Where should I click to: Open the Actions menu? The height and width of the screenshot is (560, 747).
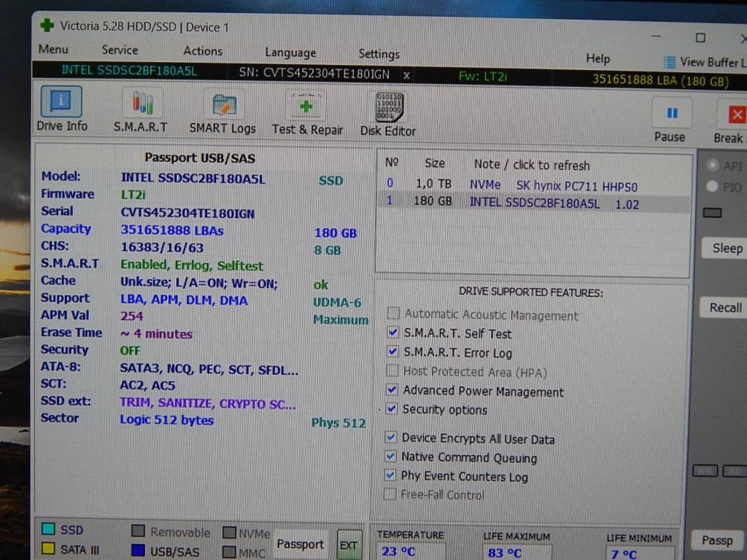point(203,51)
